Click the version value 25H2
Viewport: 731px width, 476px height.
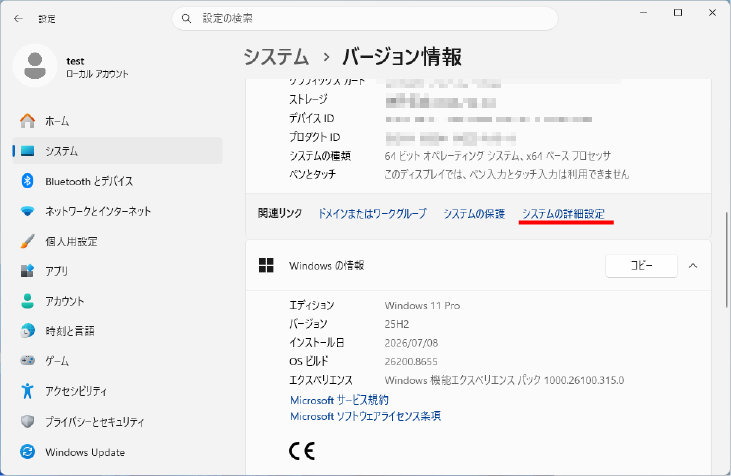point(397,324)
